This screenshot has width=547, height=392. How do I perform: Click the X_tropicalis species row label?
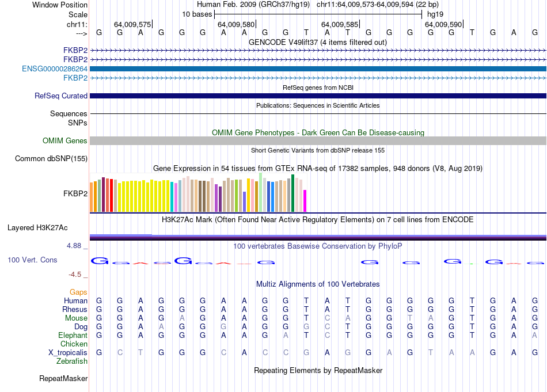(x=68, y=353)
